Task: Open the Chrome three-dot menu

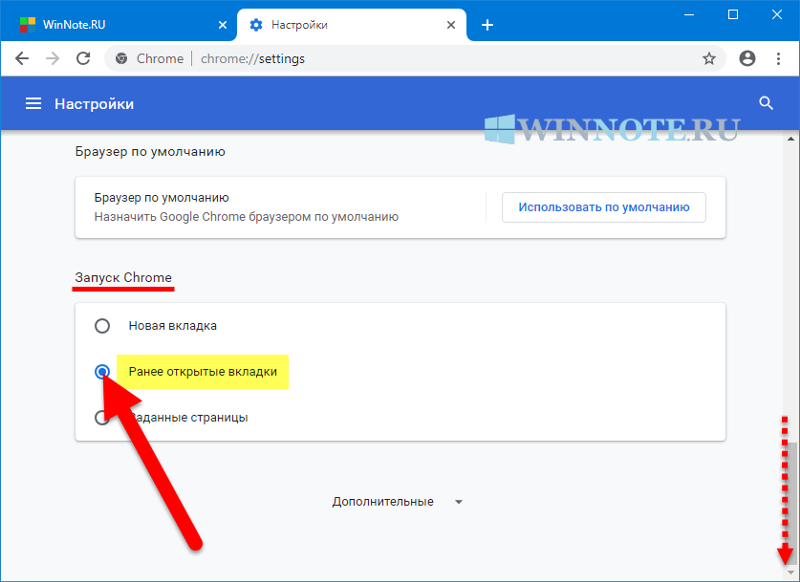Action: pyautogui.click(x=778, y=59)
